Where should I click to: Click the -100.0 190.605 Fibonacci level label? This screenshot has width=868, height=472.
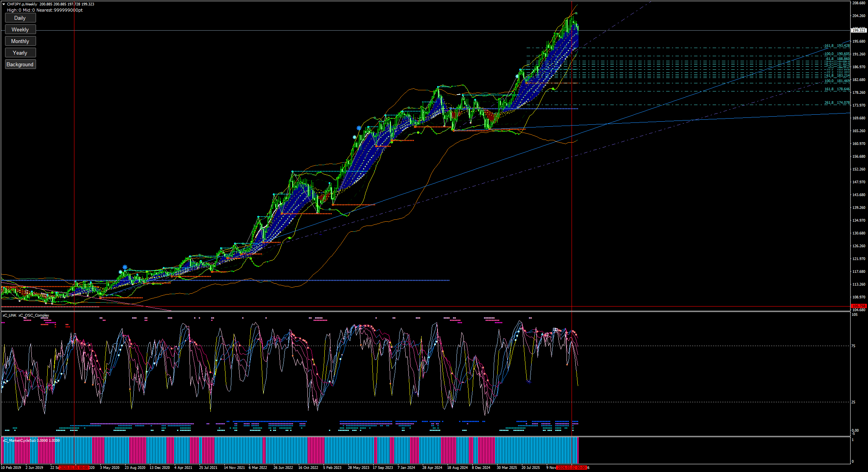click(837, 54)
